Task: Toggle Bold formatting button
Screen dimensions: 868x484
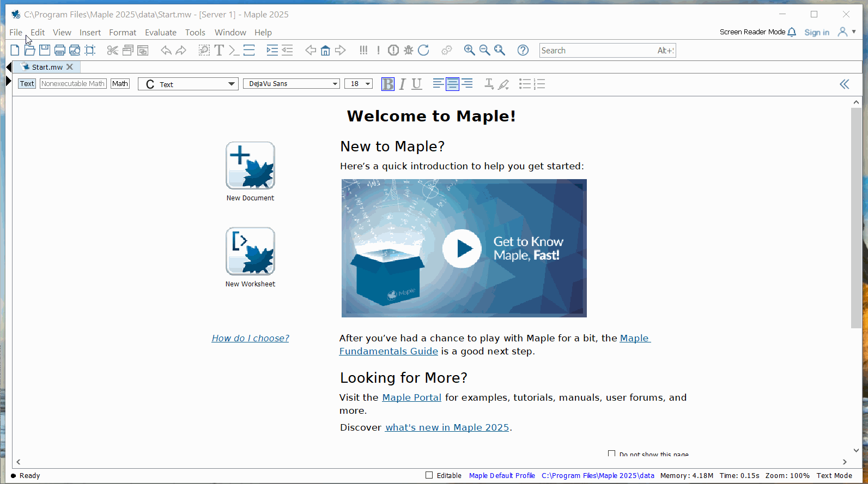Action: coord(387,84)
